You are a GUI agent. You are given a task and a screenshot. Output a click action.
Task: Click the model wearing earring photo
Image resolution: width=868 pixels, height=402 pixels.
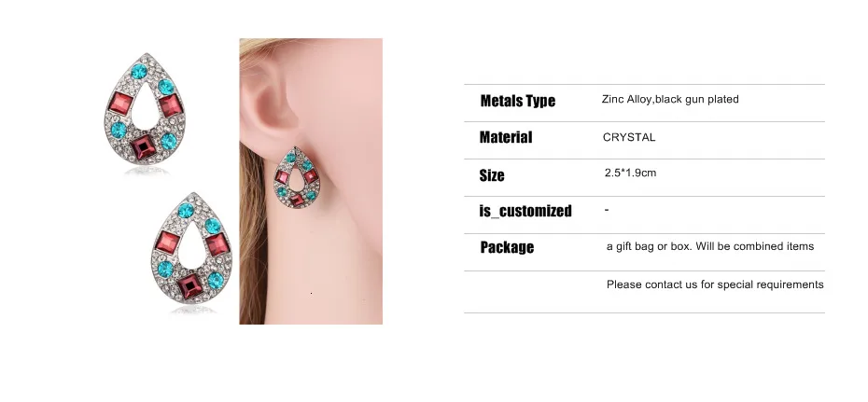311,181
